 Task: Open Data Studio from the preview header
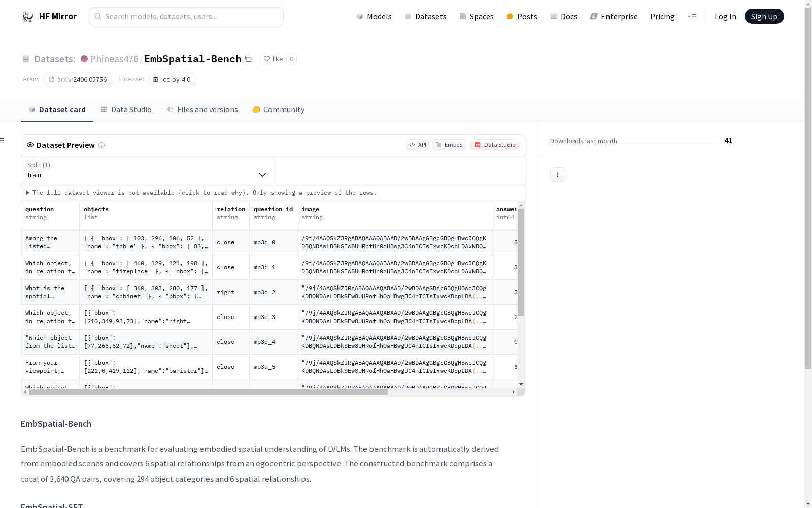[495, 145]
